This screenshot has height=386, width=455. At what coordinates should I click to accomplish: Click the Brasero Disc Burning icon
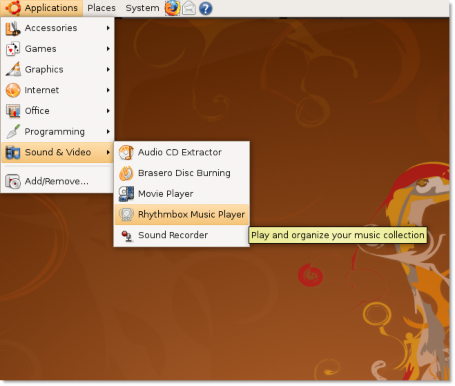coord(126,173)
